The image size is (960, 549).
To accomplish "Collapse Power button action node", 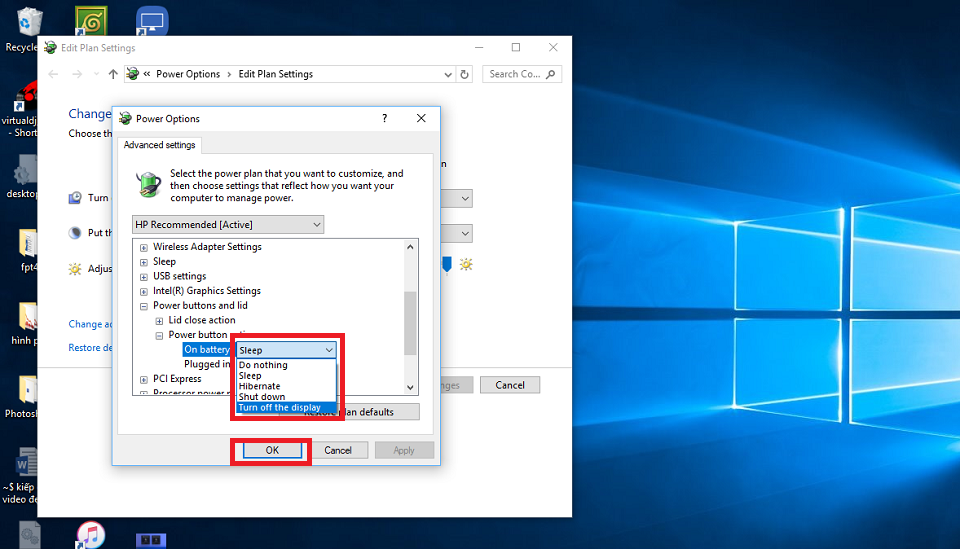I will (x=159, y=335).
